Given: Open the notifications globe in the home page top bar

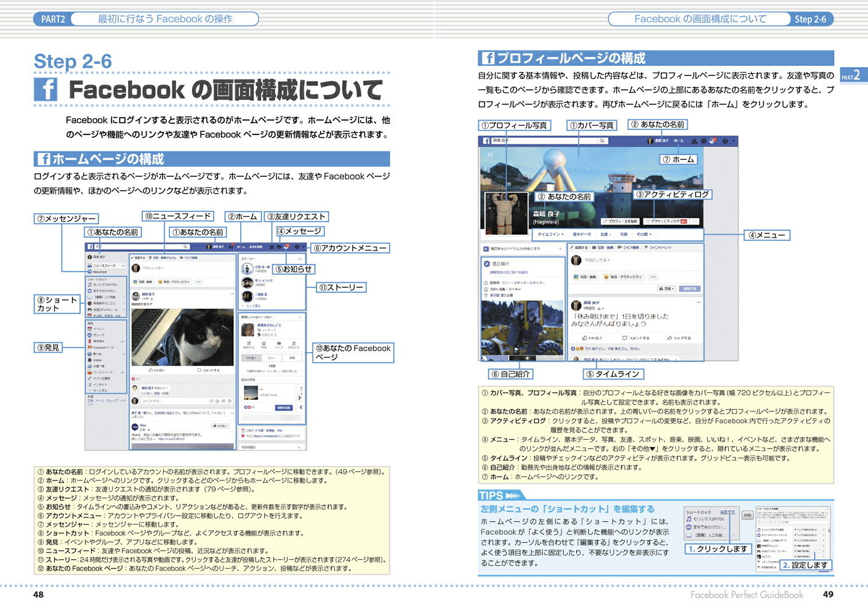Looking at the screenshot, I should 287,246.
